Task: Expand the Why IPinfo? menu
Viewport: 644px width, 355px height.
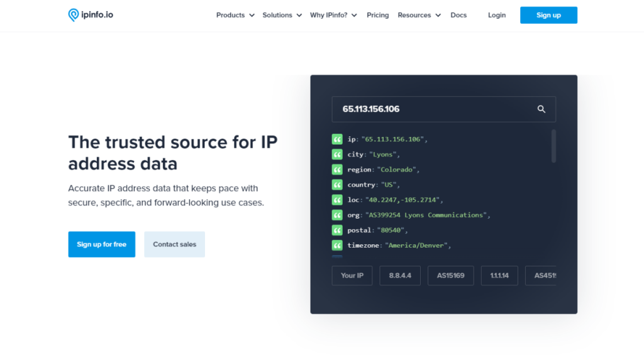Action: click(333, 15)
